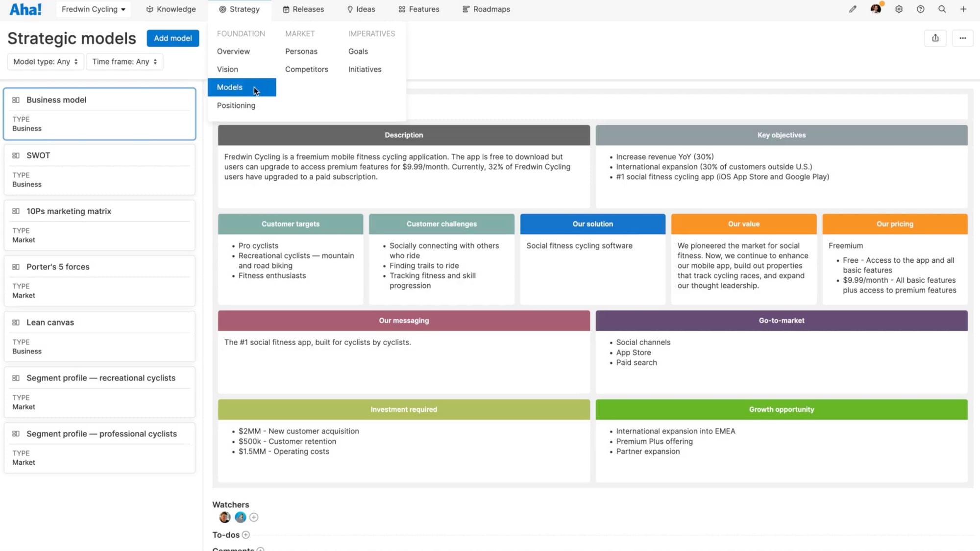The width and height of the screenshot is (980, 551).
Task: Click the Growth opportunity header
Action: 782,409
